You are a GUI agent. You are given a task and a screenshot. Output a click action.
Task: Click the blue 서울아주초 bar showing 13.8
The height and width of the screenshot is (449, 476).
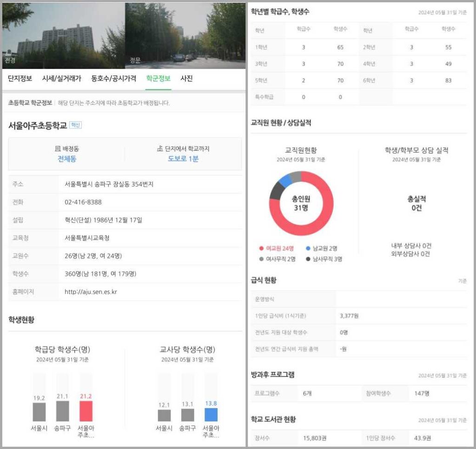tap(211, 415)
